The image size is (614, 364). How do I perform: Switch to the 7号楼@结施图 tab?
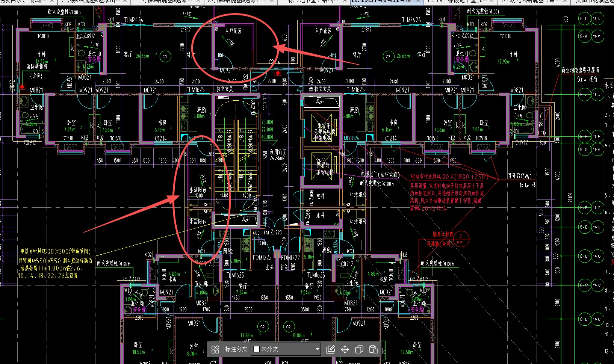tap(94, 2)
